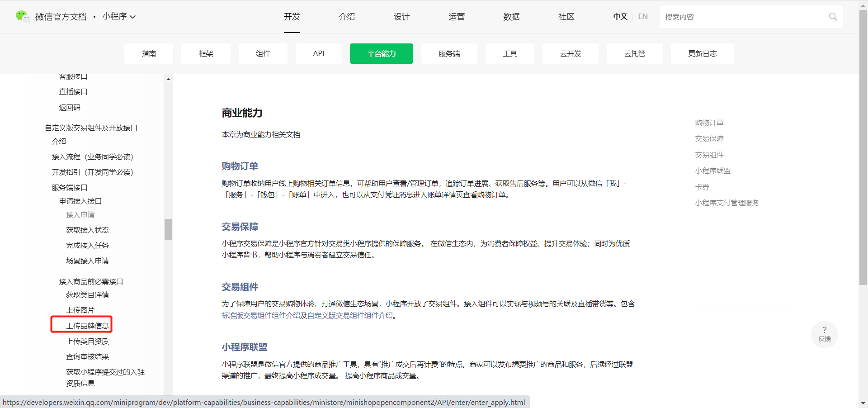Select the 组件 sub-navigation button

tap(263, 53)
